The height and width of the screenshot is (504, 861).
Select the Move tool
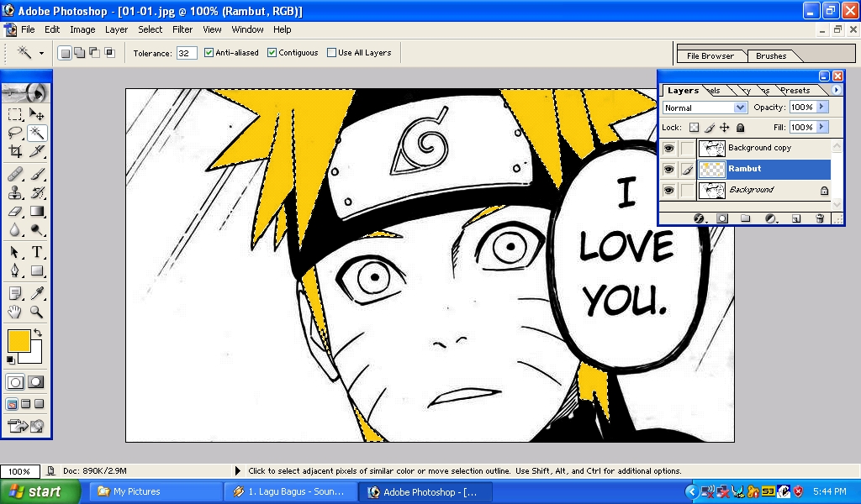coord(37,114)
